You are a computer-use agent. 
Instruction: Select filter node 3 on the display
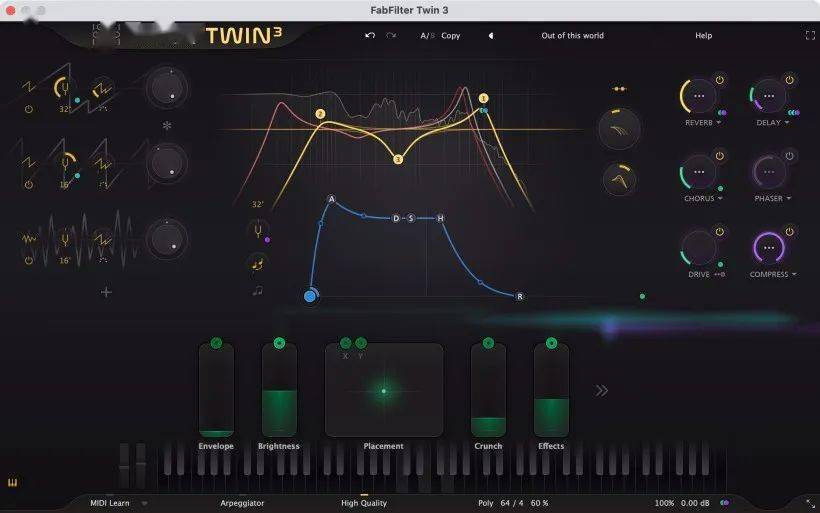point(398,159)
